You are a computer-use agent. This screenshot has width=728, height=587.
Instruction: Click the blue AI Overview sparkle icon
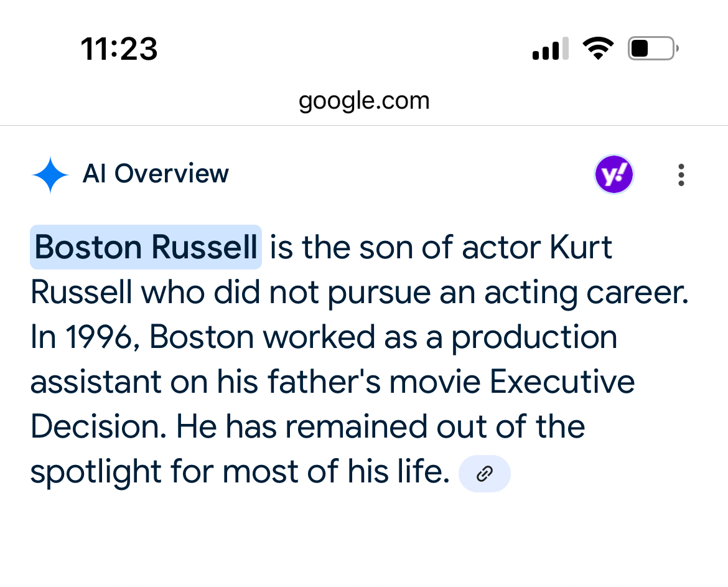click(50, 175)
